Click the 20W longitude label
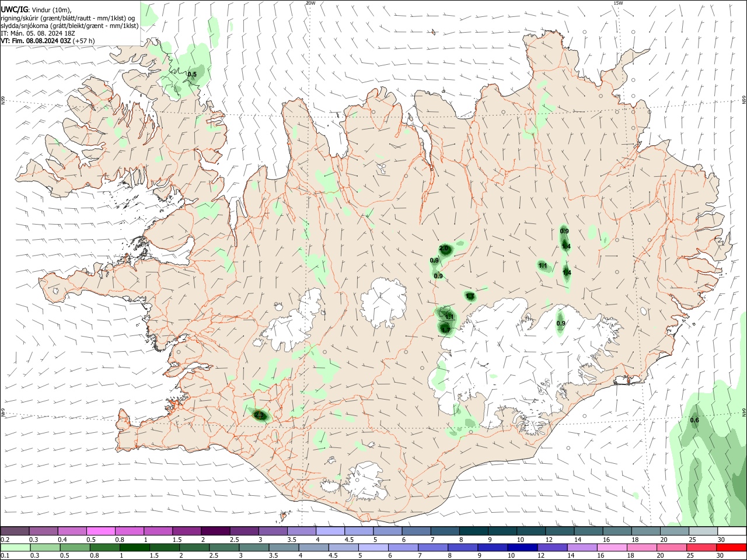The image size is (747, 560). [x=310, y=3]
